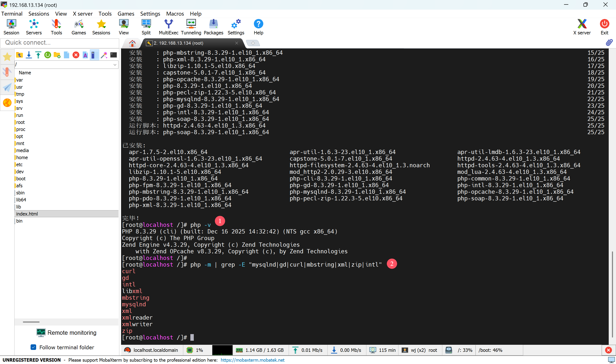Image resolution: width=616 pixels, height=364 pixels.
Task: Select the yellow star sidebar tab
Action: coord(7,57)
